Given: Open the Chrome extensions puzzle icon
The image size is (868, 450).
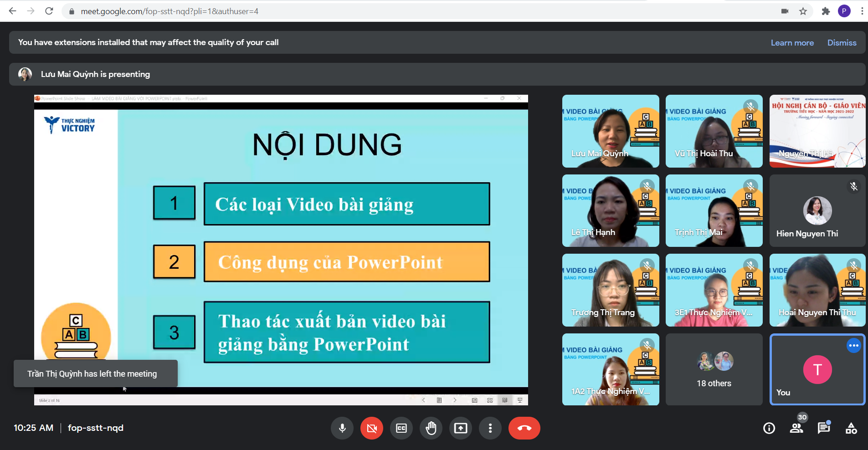Looking at the screenshot, I should click(x=826, y=11).
